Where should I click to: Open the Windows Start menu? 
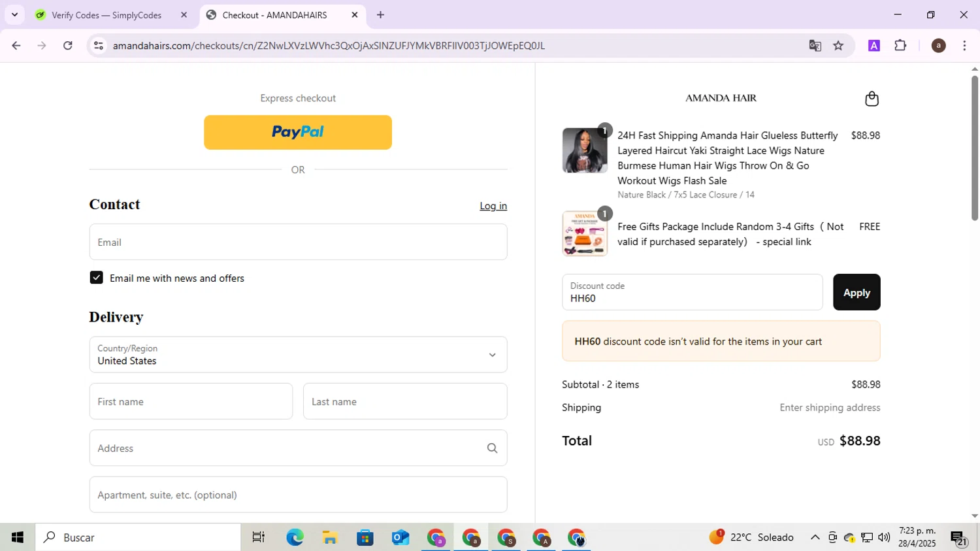tap(18, 537)
